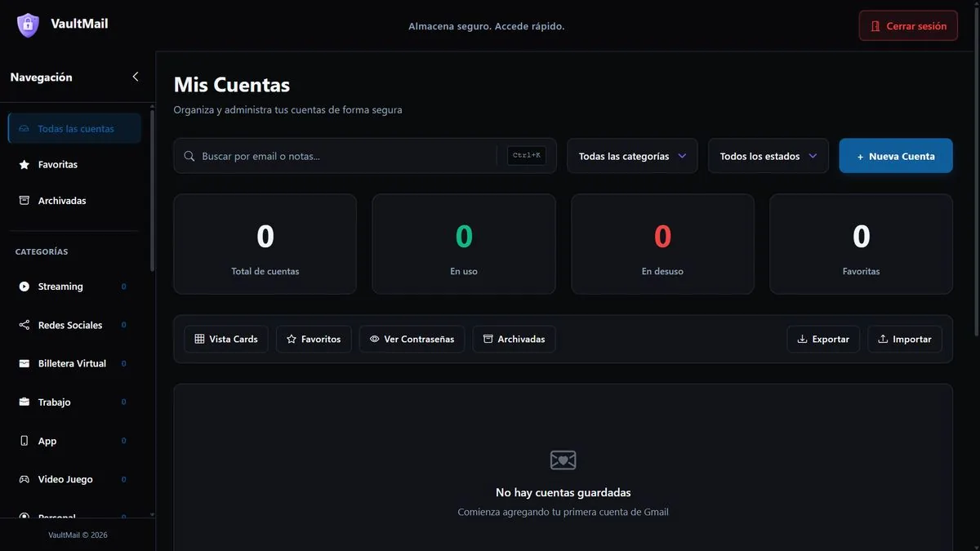Click the VaultMail shield logo icon
The width and height of the screenshot is (980, 551).
click(28, 25)
